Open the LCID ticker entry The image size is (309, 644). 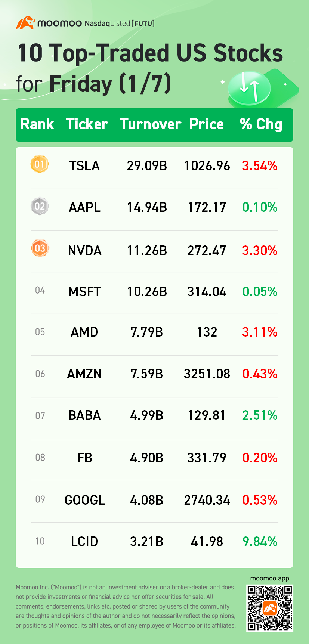pyautogui.click(x=84, y=541)
